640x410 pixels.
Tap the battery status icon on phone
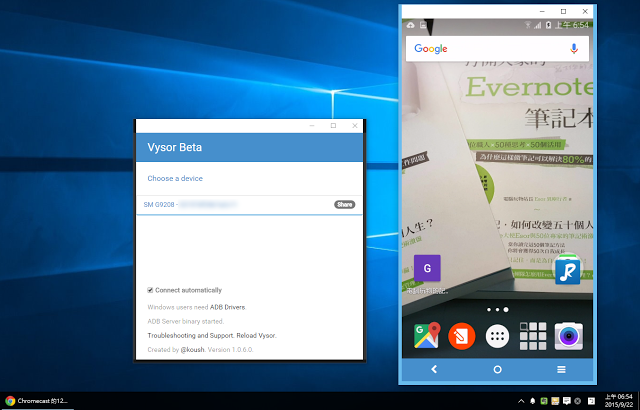click(x=549, y=25)
